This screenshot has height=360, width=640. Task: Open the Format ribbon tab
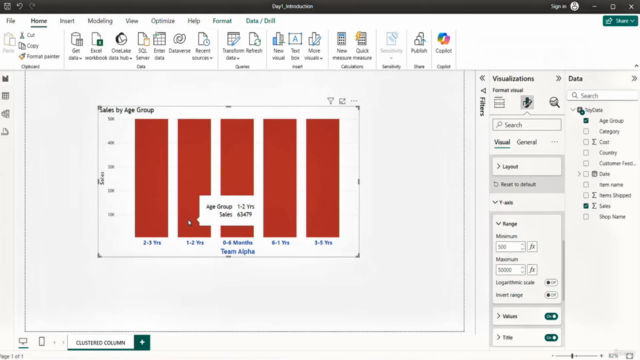click(222, 21)
